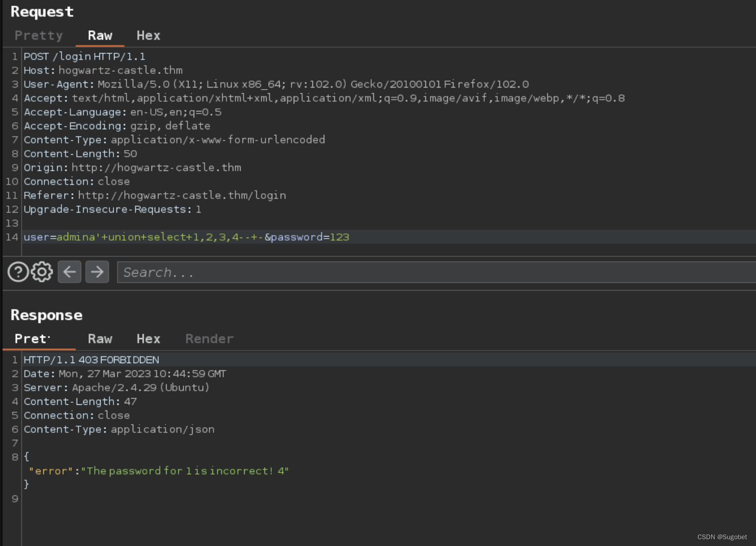Click the response Connection: close header
This screenshot has height=546, width=756.
point(77,415)
